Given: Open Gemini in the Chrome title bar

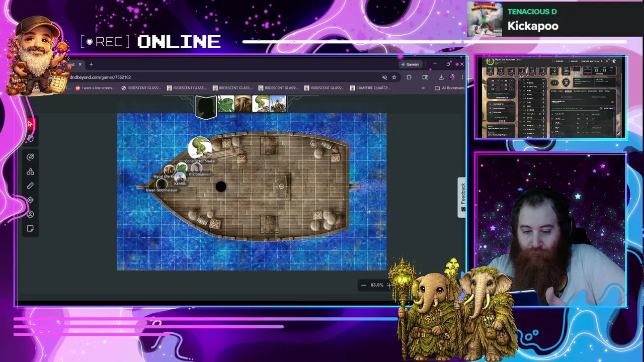Looking at the screenshot, I should tap(410, 64).
